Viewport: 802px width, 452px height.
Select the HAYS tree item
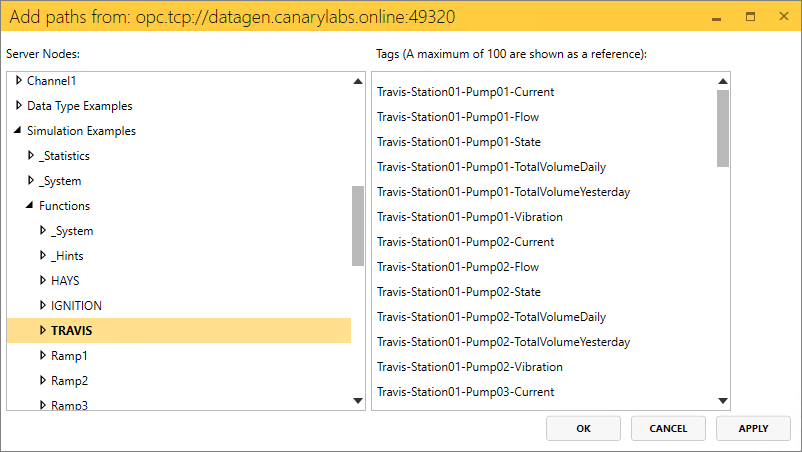click(x=65, y=281)
